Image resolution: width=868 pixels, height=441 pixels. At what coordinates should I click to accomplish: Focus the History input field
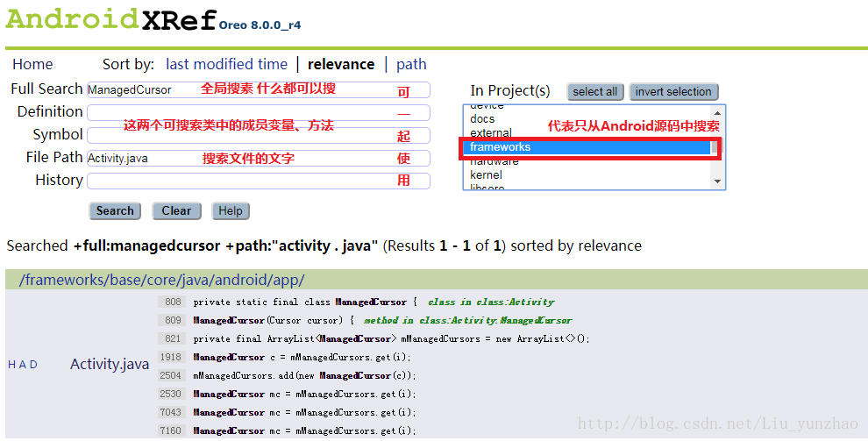point(259,181)
